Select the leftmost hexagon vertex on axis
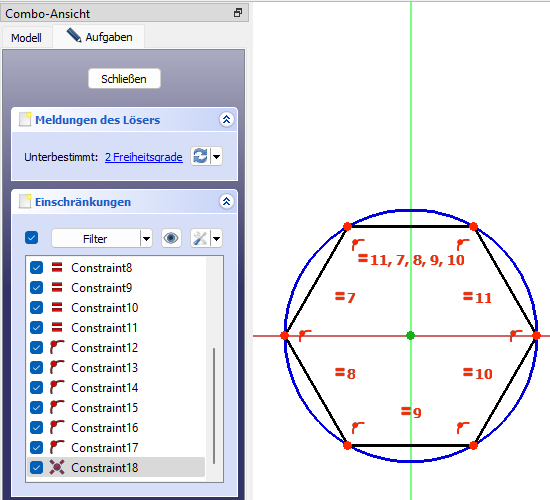This screenshot has height=500, width=550. (x=284, y=336)
